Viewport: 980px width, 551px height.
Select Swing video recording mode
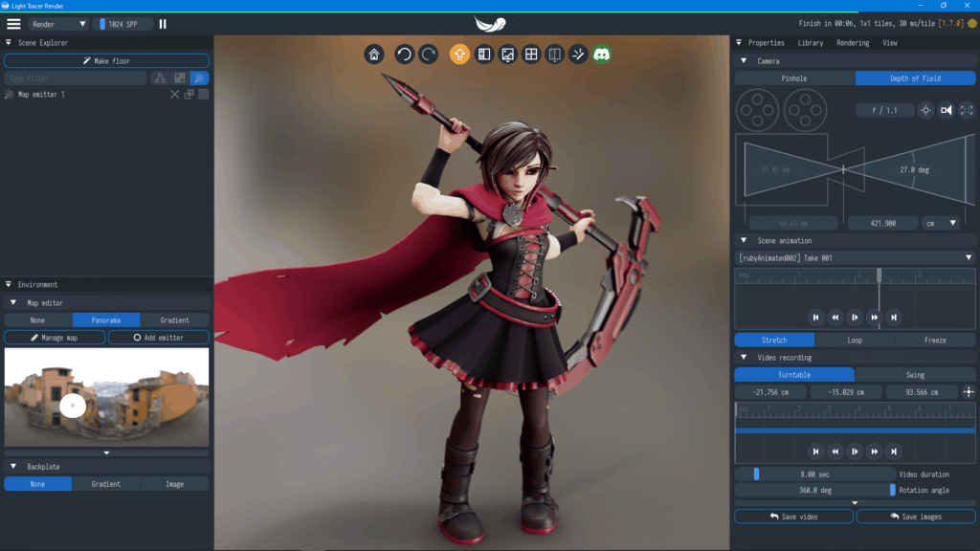(915, 375)
